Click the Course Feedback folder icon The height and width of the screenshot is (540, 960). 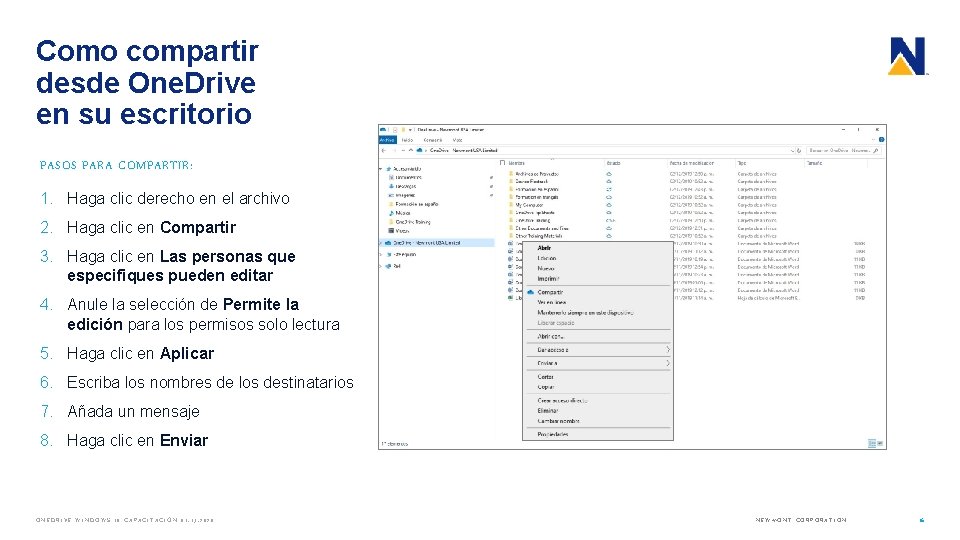click(x=511, y=181)
